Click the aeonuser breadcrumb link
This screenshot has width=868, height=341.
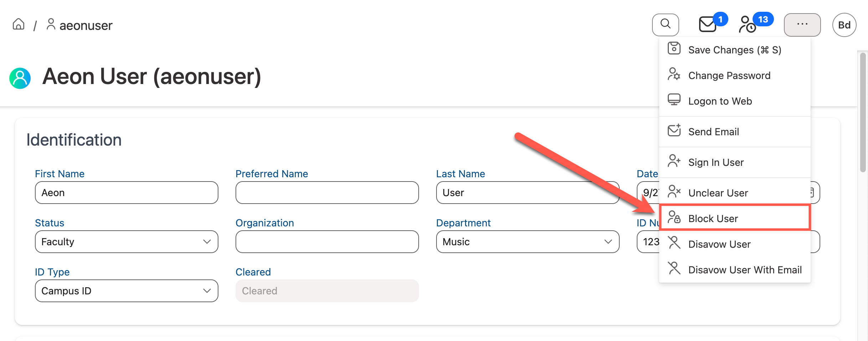pos(86,26)
